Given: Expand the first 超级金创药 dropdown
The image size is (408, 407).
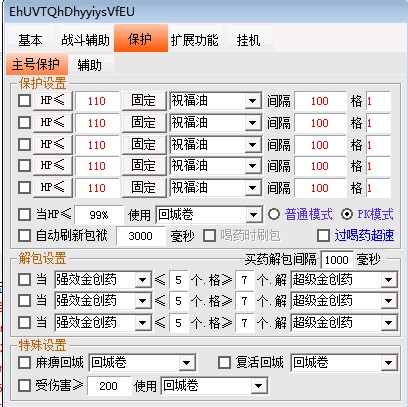Looking at the screenshot, I should tap(389, 280).
